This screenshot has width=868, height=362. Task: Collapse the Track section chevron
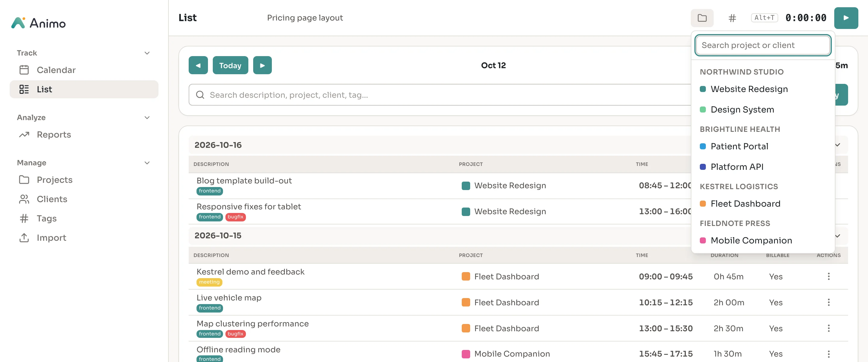click(x=147, y=53)
